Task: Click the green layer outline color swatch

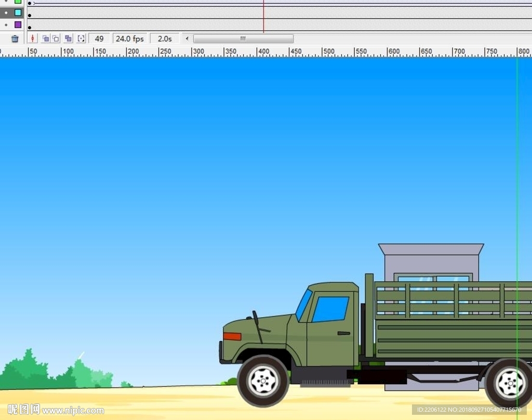Action: pyautogui.click(x=18, y=2)
